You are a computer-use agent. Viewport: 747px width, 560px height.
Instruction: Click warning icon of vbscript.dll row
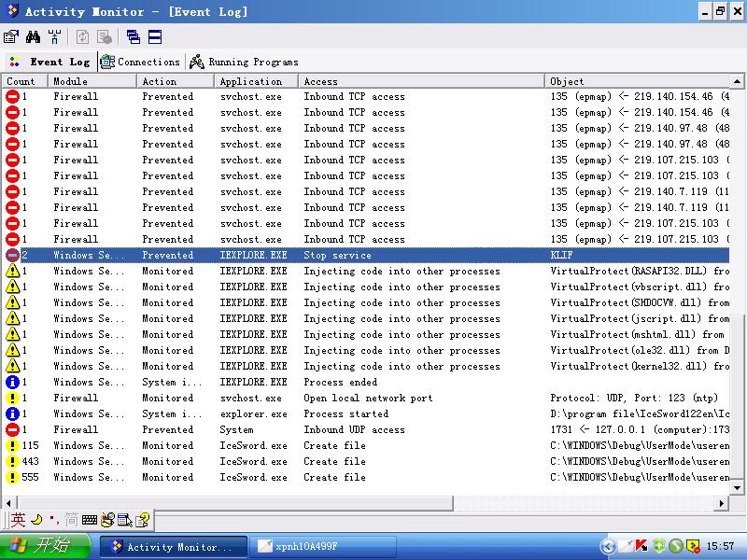(12, 287)
